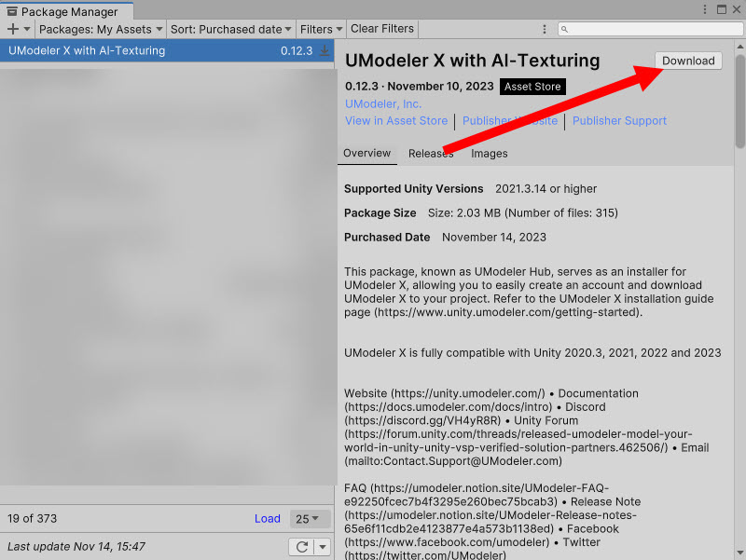This screenshot has width=746, height=560.
Task: Click 2021.3.14 or higher version text
Action: 546,189
